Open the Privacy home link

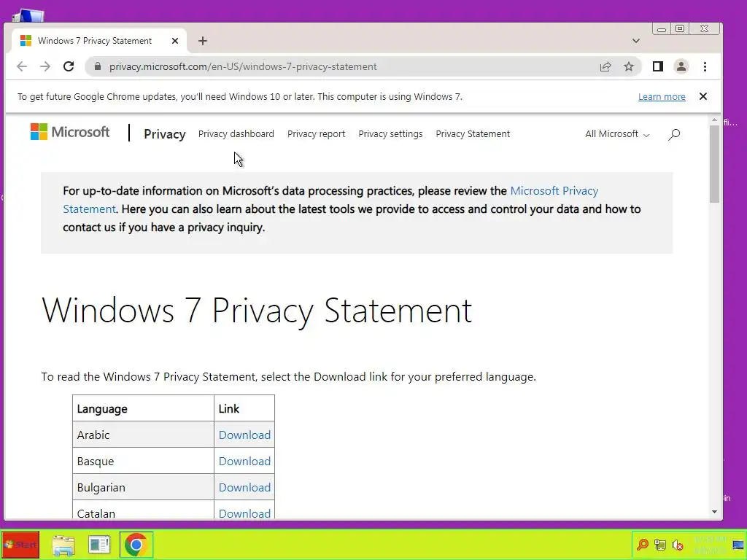tap(165, 134)
